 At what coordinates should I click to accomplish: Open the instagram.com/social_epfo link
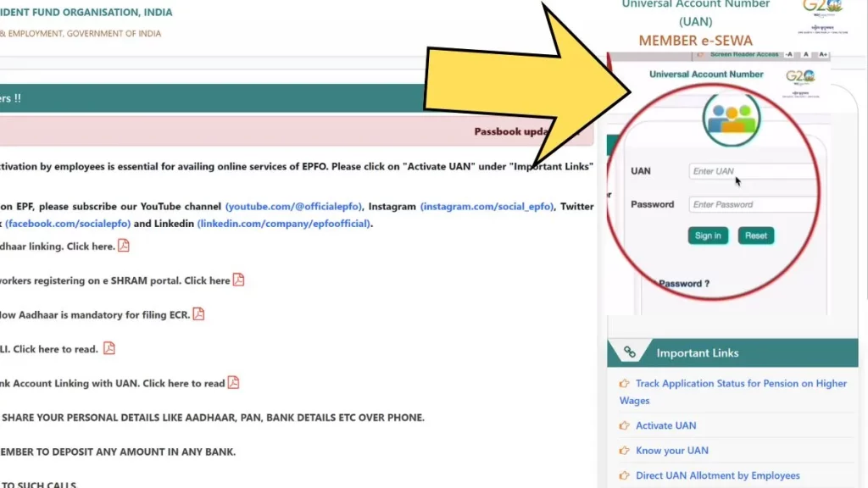pos(487,207)
